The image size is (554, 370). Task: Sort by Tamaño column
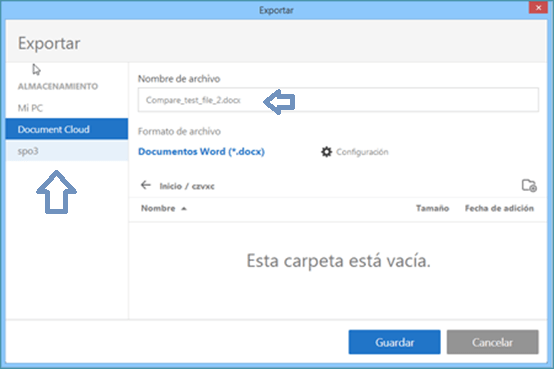432,208
